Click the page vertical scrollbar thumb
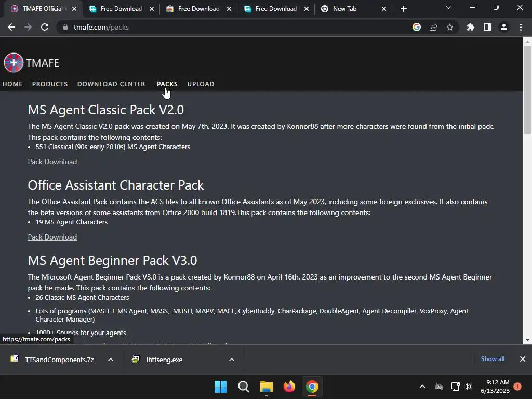Image resolution: width=532 pixels, height=399 pixels. point(527,89)
